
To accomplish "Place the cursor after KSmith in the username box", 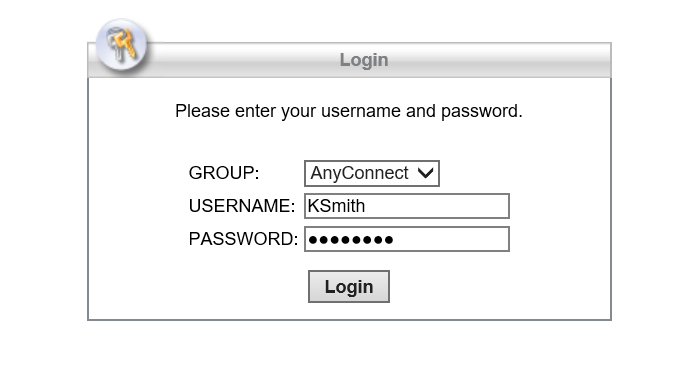I will pos(367,206).
